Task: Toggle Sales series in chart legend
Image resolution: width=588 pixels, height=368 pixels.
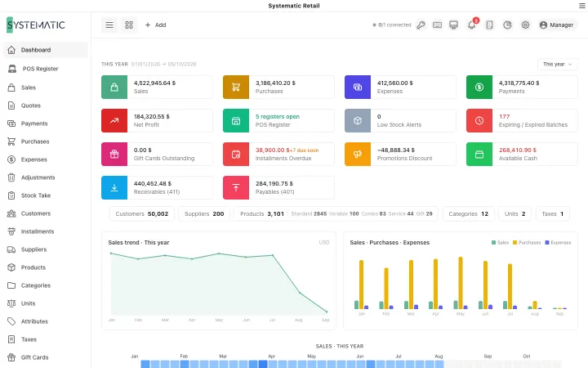Action: [x=500, y=243]
